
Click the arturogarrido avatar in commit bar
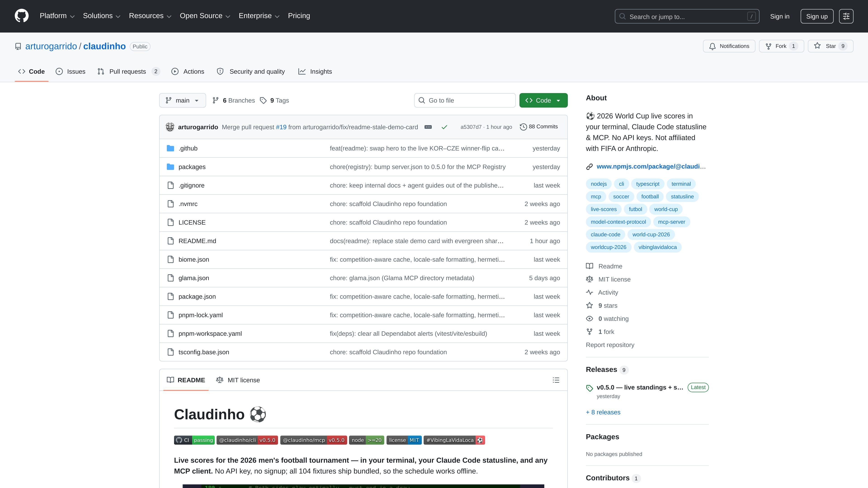pyautogui.click(x=170, y=127)
